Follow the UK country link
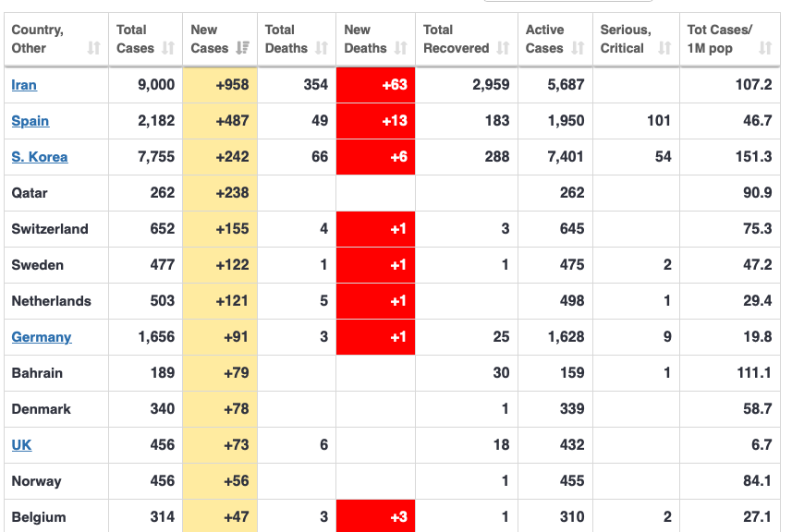The width and height of the screenshot is (792, 532). [21, 445]
